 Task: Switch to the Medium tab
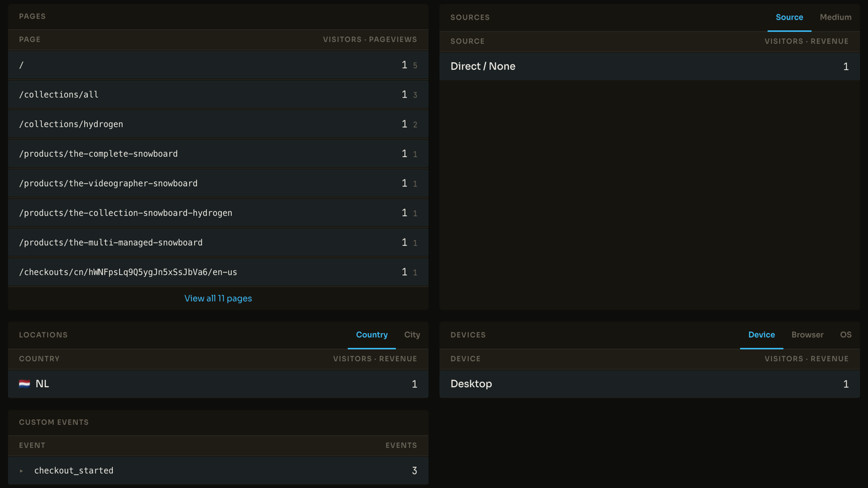coord(835,17)
